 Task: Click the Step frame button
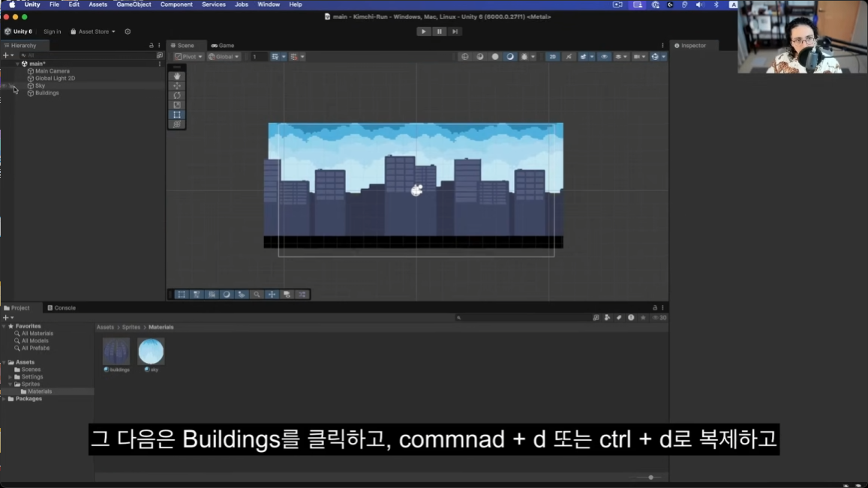(x=455, y=31)
